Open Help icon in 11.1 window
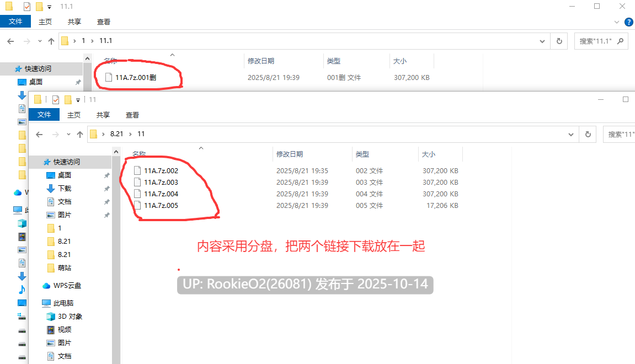Screen dimensions: 635x364 (x=629, y=22)
